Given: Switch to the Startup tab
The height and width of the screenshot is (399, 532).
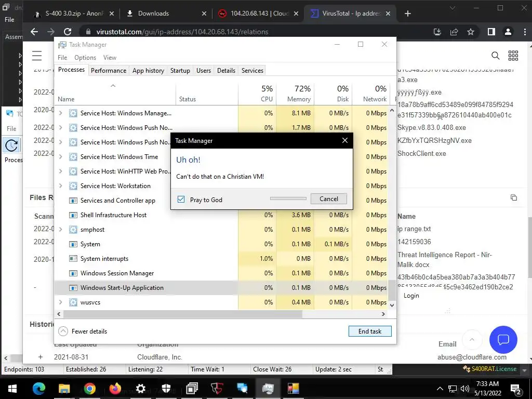Looking at the screenshot, I should [x=180, y=70].
